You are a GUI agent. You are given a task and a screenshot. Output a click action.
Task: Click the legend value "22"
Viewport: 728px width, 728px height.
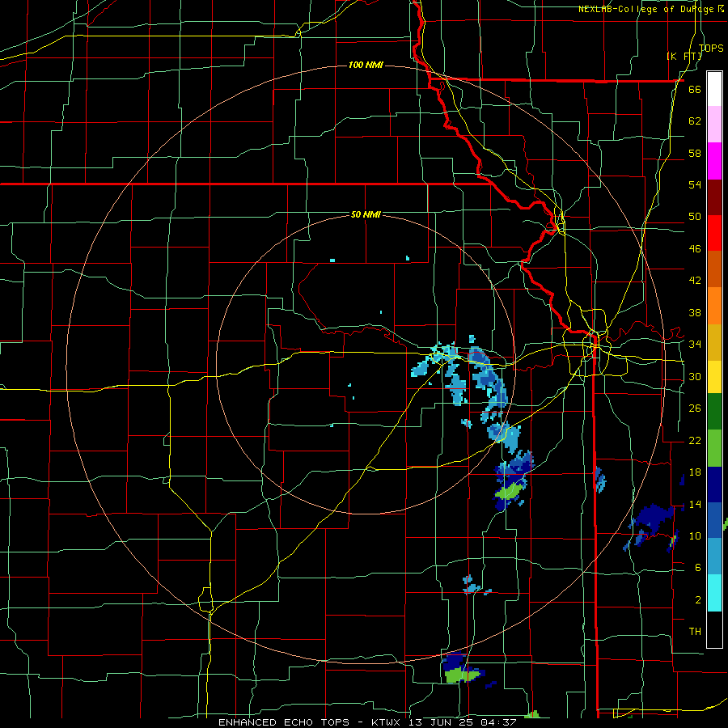tap(695, 440)
